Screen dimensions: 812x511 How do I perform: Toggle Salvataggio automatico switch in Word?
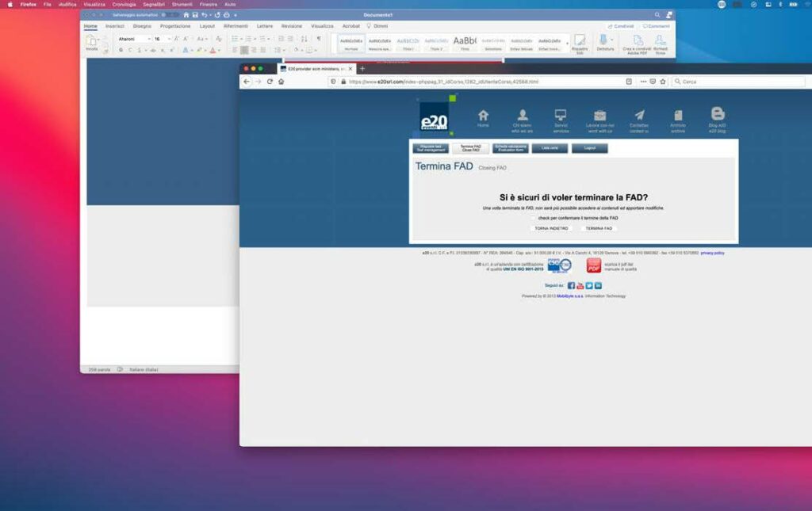click(170, 15)
